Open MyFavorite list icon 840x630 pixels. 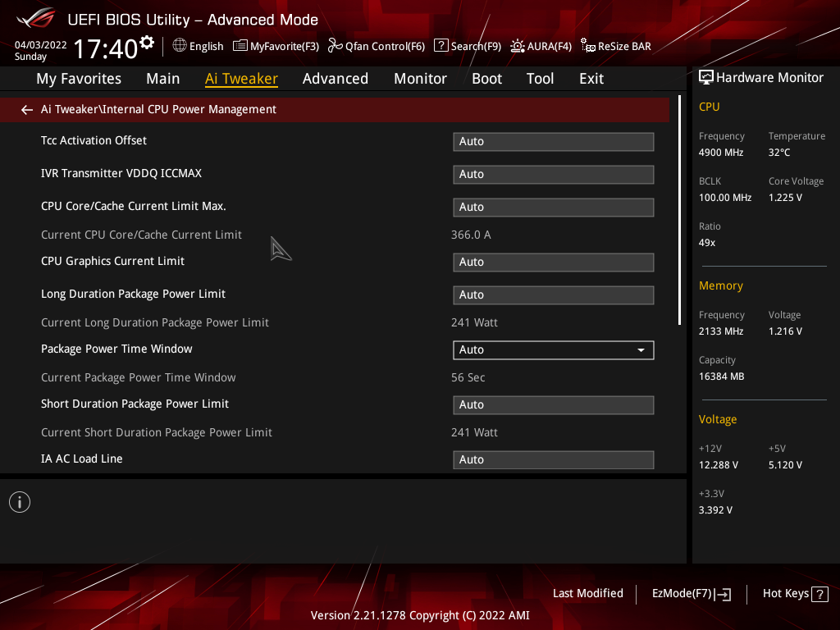point(240,46)
